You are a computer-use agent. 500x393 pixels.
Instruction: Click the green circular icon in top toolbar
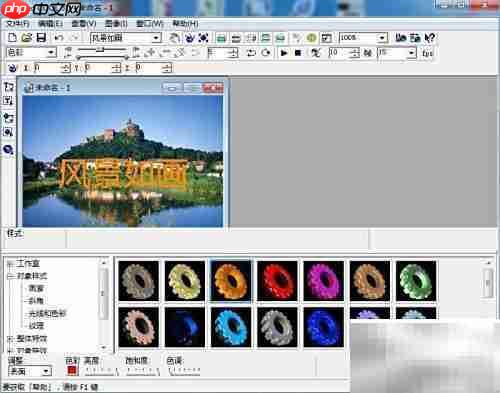point(311,38)
